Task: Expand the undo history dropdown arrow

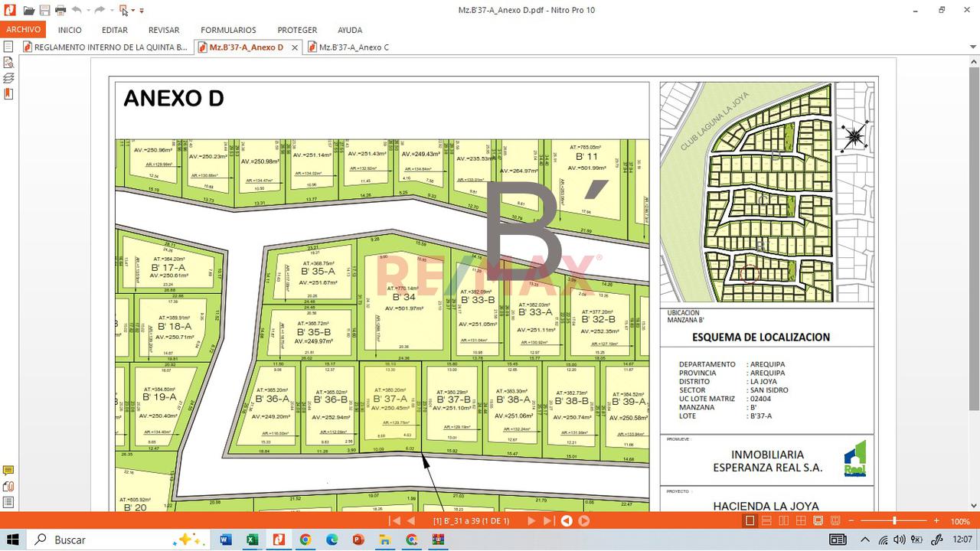Action: tap(87, 11)
